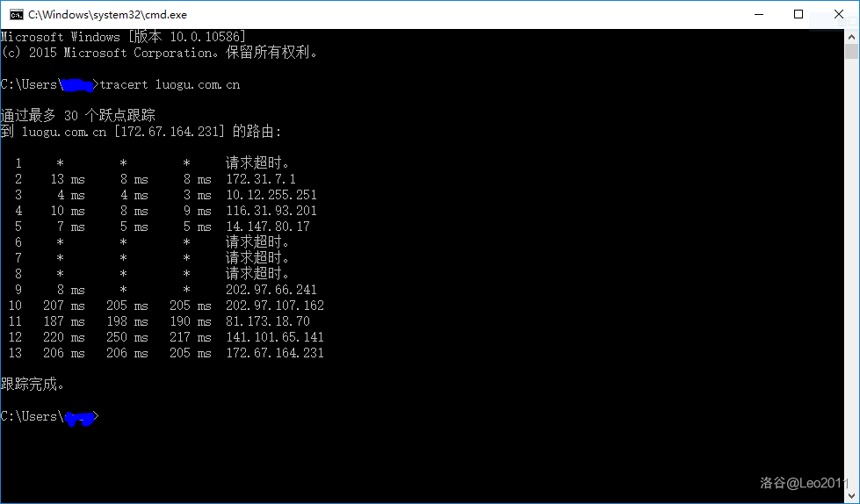Click IP 10.12.255.251 in hop 3
The image size is (860, 504).
click(x=271, y=195)
